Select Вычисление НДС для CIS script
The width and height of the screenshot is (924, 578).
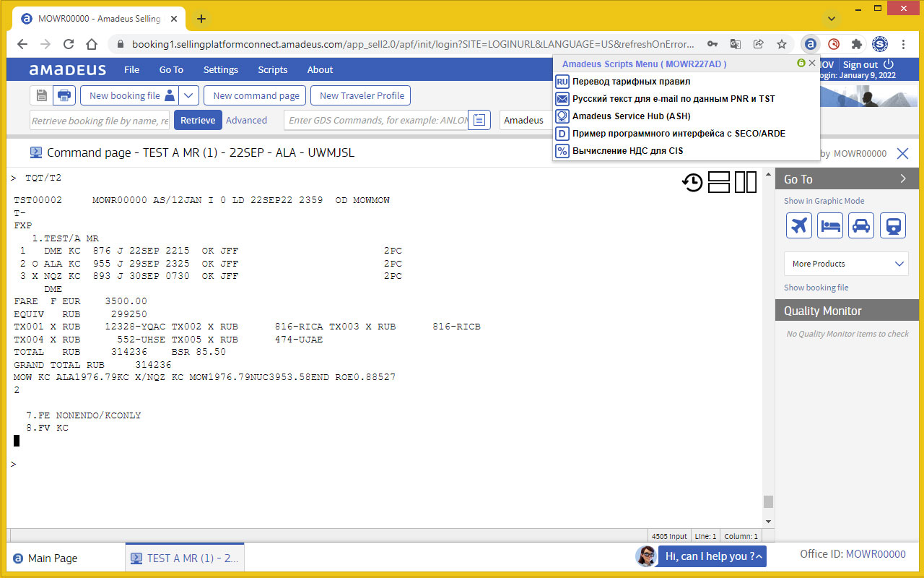coord(627,150)
